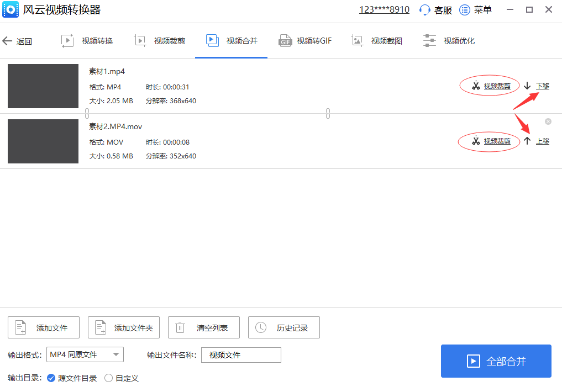Viewport: 562px width, 392px height.
Task: Click the 清空列表 trash button
Action: coord(203,327)
